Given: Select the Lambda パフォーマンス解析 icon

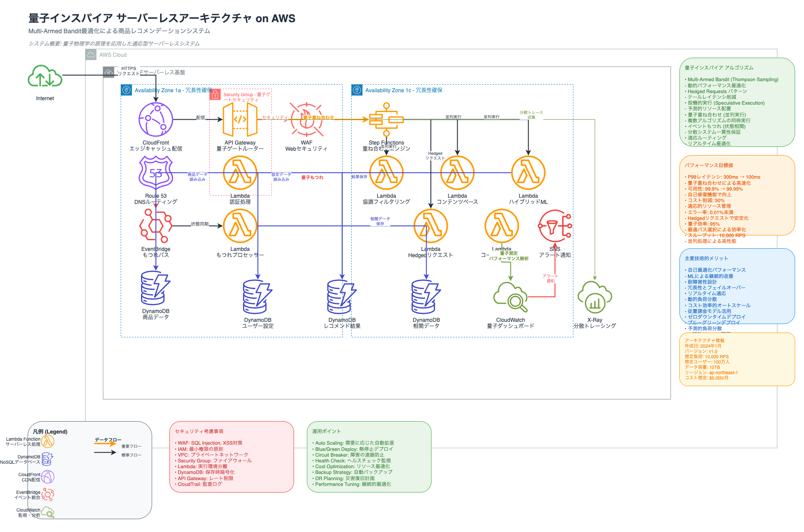Looking at the screenshot, I should (502, 226).
